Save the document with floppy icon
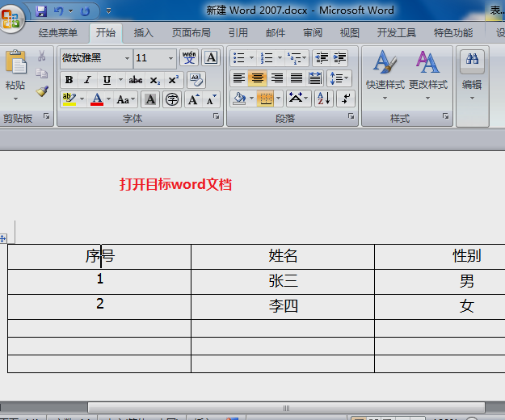This screenshot has height=420, width=505. coord(41,11)
